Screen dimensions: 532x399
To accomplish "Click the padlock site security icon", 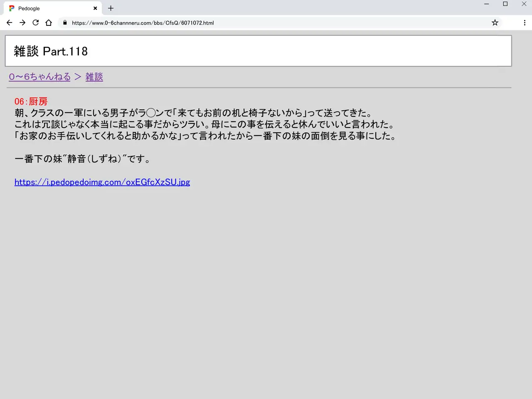I will [65, 23].
